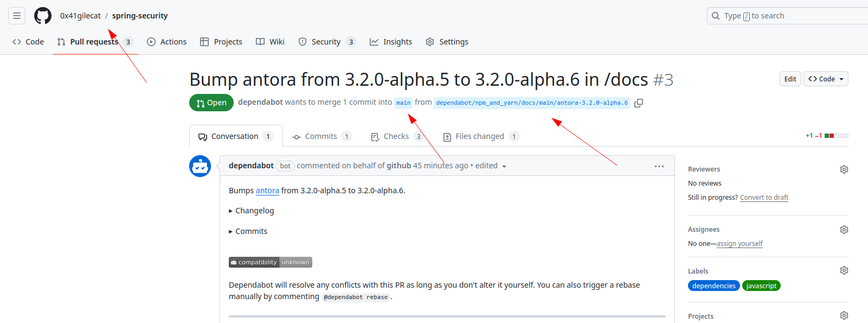The image size is (868, 323).
Task: Click the main base branch link
Action: pyautogui.click(x=403, y=103)
